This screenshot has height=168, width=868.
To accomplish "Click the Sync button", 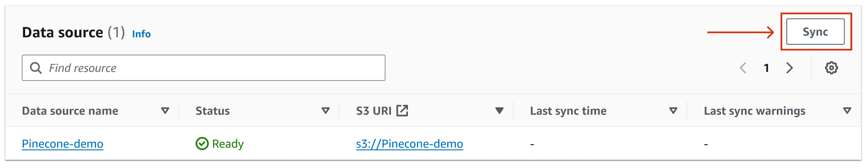I will [815, 32].
